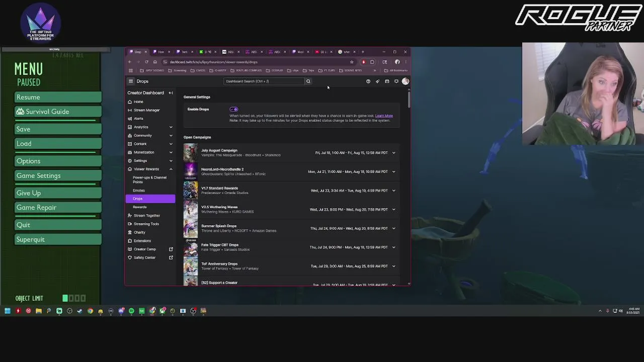Image resolution: width=644 pixels, height=362 pixels.
Task: Click Save in game menu
Action: coord(58,130)
